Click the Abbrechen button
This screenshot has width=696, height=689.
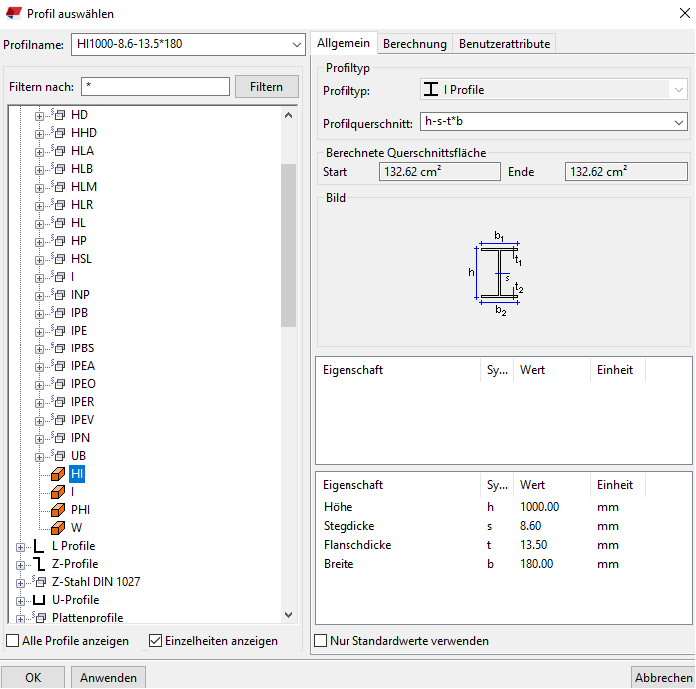664,678
